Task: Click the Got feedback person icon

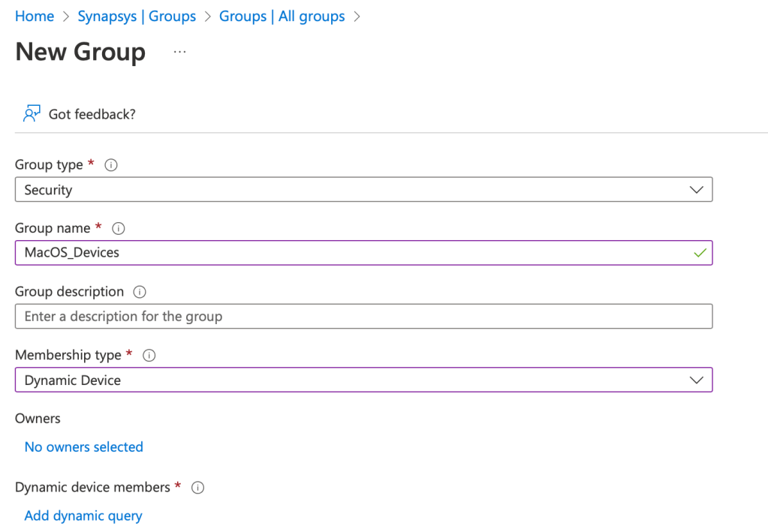Action: pos(31,113)
